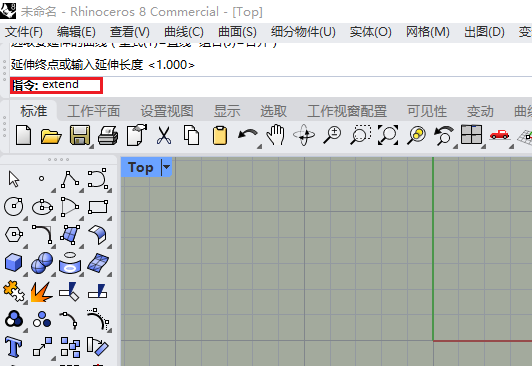Screen dimensions: 532x366
Task: Select the Rotate view tool
Action: coord(304,135)
